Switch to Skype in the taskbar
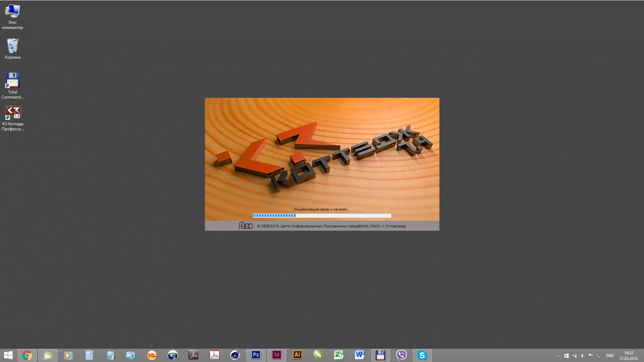The height and width of the screenshot is (362, 644). click(x=422, y=355)
